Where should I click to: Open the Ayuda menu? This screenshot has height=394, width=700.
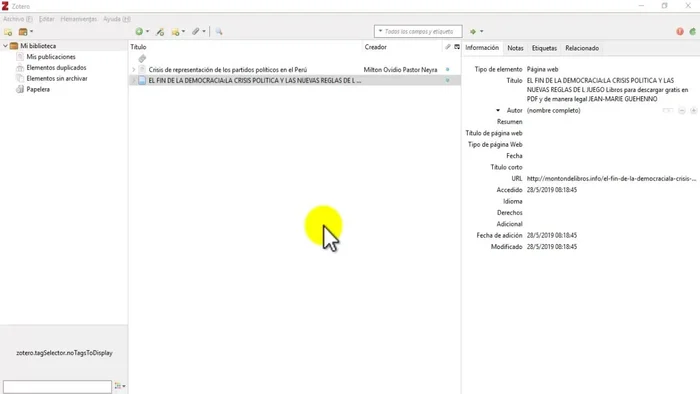(117, 19)
